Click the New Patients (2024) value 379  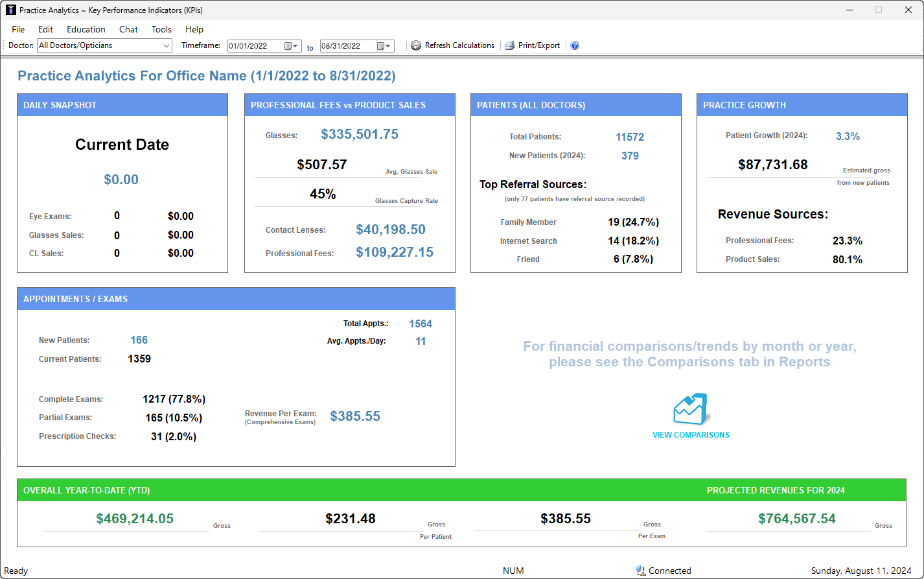pos(630,156)
